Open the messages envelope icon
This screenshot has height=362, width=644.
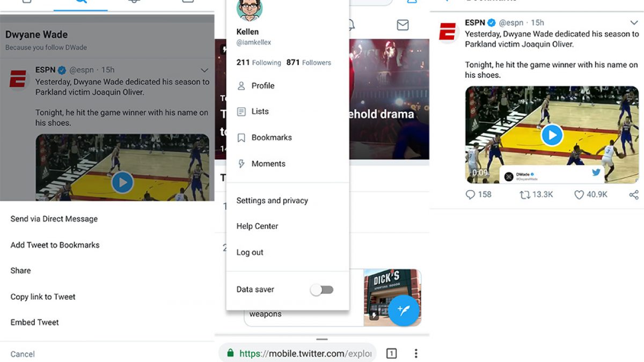pyautogui.click(x=402, y=25)
